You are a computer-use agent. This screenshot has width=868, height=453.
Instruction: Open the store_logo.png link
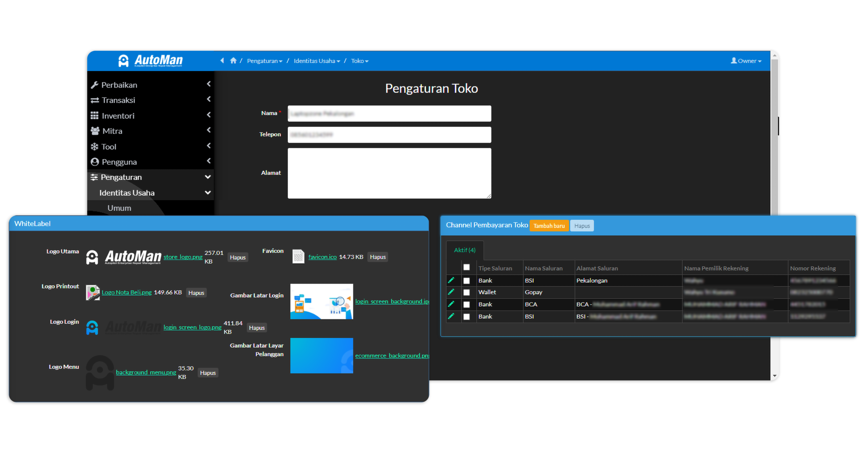(182, 257)
